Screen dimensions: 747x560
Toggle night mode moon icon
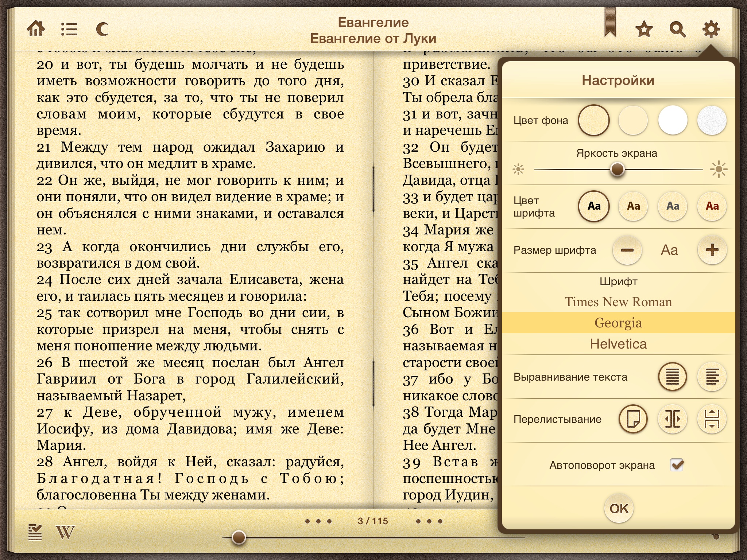tap(102, 29)
